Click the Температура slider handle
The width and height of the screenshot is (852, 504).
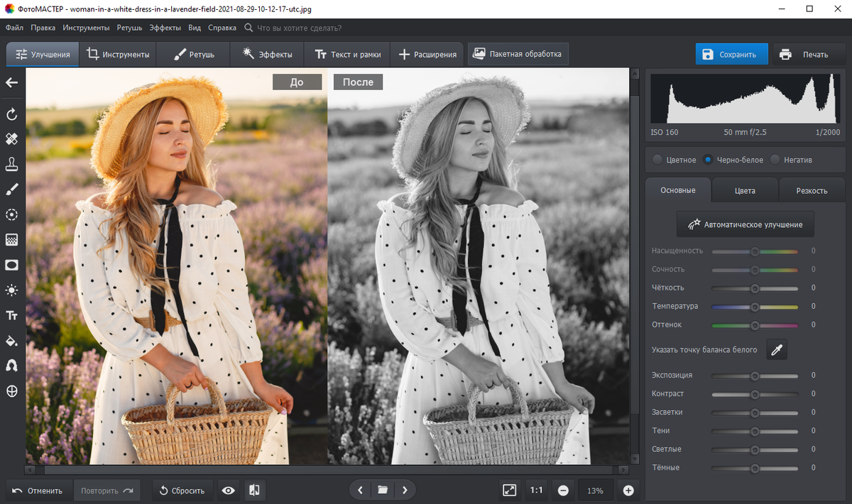[755, 307]
